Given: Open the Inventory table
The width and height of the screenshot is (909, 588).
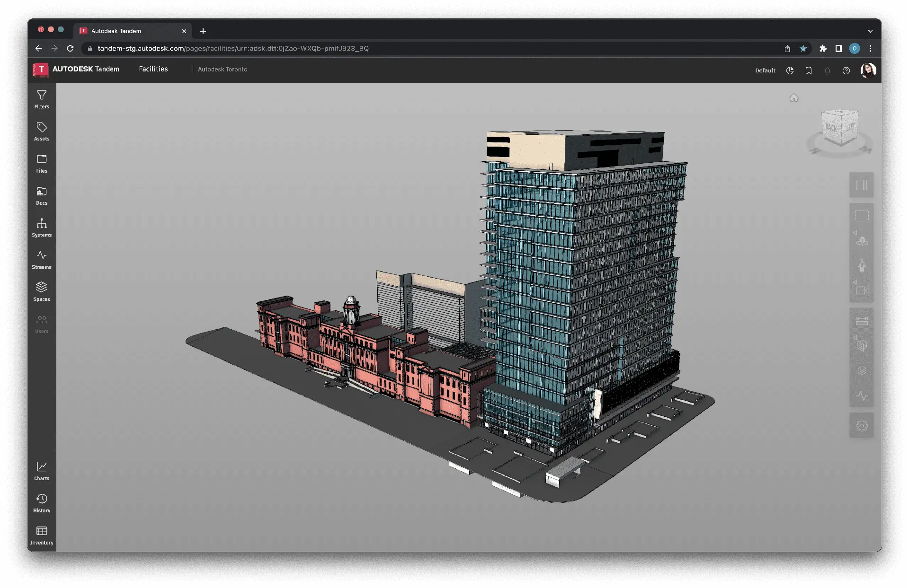Looking at the screenshot, I should pyautogui.click(x=42, y=535).
